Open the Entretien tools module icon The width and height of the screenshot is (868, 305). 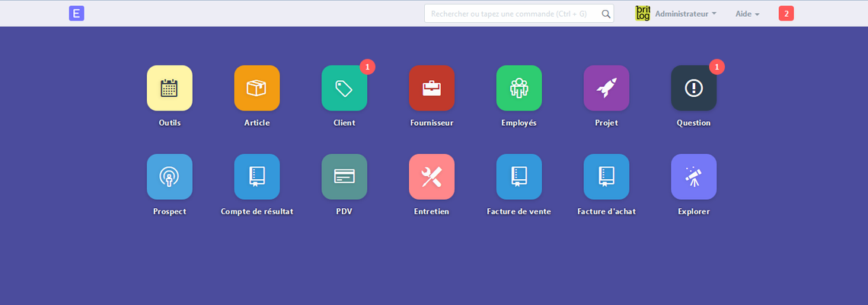click(432, 177)
